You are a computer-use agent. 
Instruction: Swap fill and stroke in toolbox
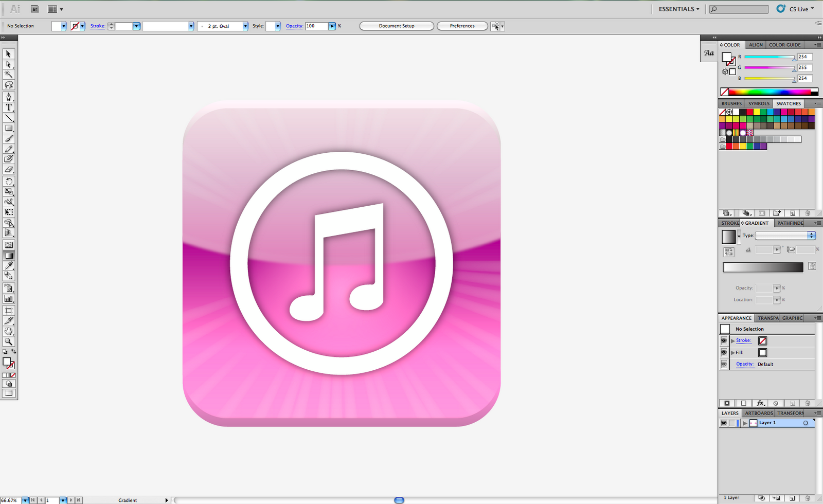pyautogui.click(x=14, y=352)
